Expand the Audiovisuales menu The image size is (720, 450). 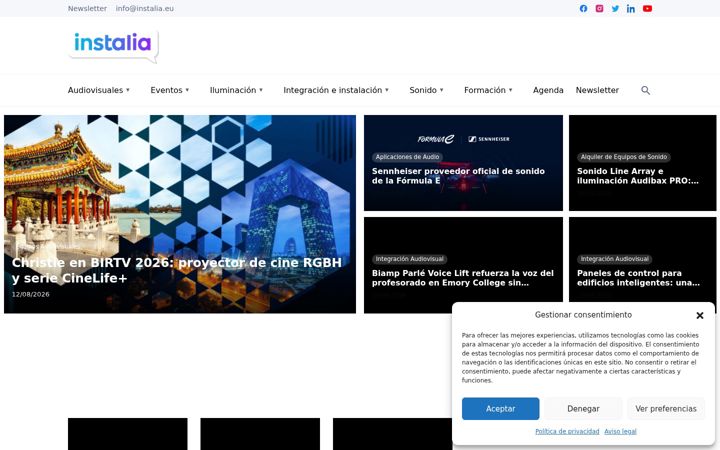tap(99, 90)
